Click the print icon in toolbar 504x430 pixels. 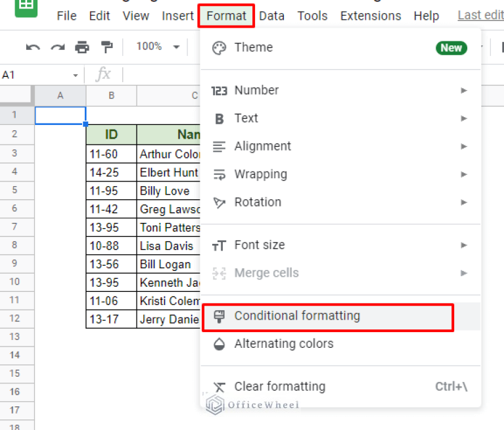pyautogui.click(x=82, y=47)
